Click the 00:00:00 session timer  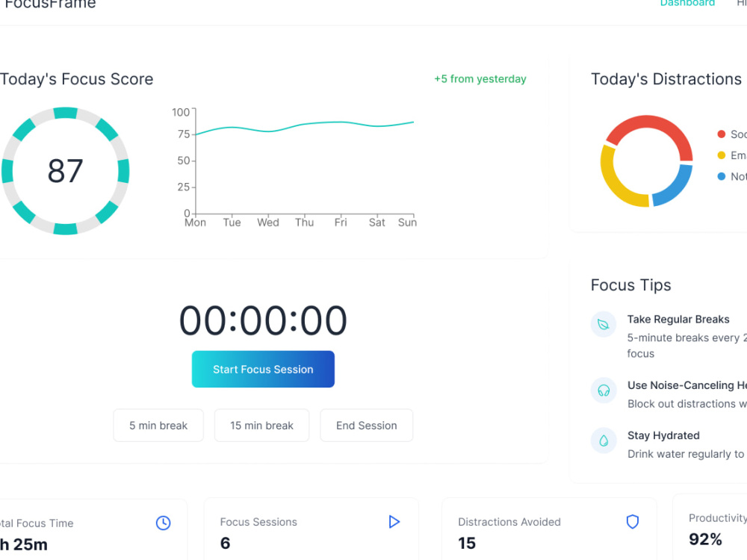coord(263,320)
